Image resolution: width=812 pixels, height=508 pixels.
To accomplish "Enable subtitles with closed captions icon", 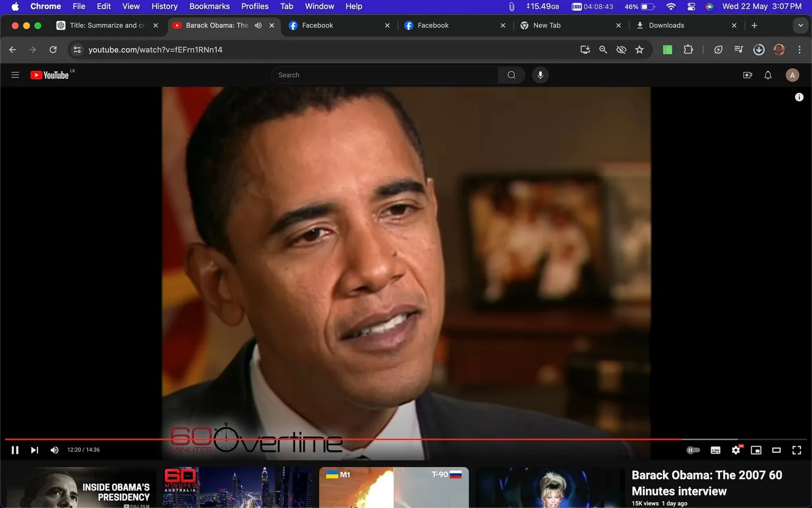I will pyautogui.click(x=715, y=450).
